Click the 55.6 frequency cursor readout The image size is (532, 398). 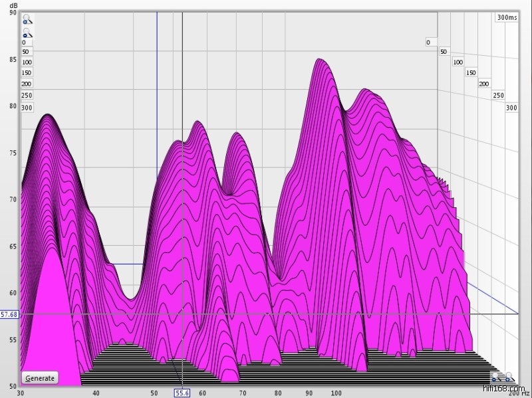pos(183,393)
